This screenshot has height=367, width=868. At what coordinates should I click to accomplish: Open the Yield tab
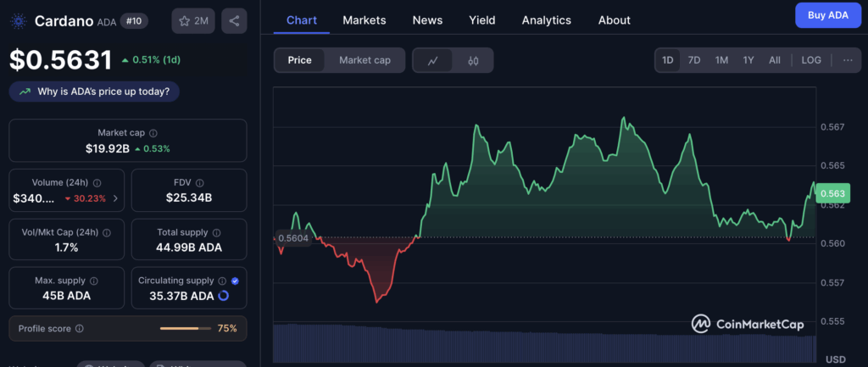click(482, 20)
